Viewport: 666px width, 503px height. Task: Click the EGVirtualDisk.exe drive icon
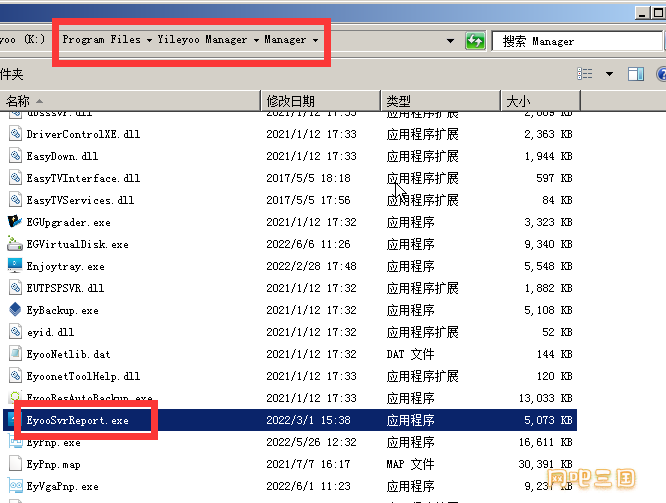point(15,244)
